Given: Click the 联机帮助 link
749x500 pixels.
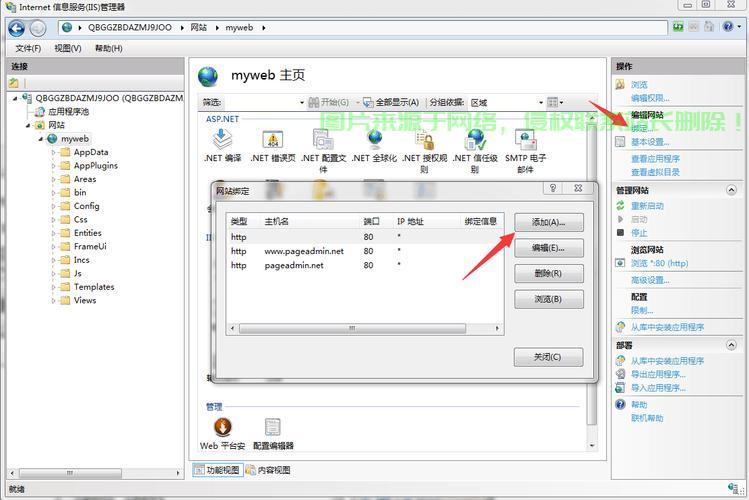Looking at the screenshot, I should tap(647, 418).
